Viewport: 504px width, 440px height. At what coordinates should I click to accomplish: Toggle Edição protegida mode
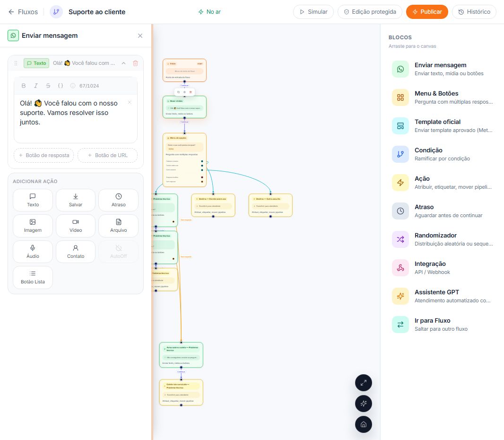[370, 12]
